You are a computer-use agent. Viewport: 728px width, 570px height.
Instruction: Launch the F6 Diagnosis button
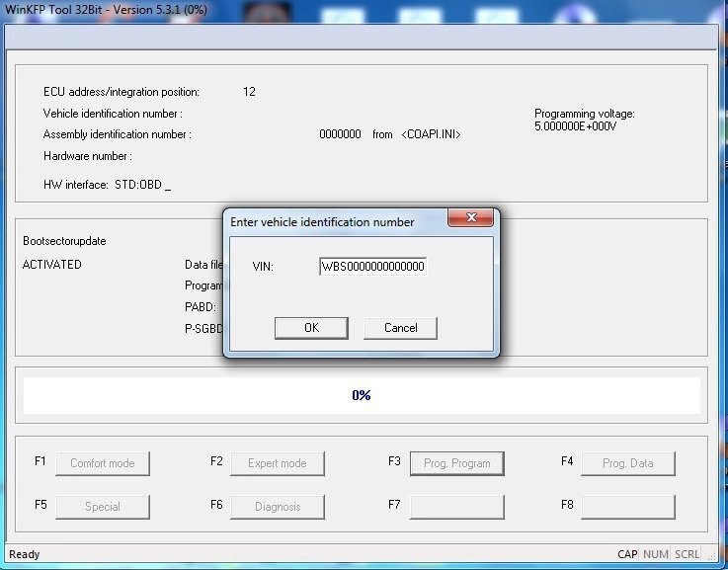278,507
